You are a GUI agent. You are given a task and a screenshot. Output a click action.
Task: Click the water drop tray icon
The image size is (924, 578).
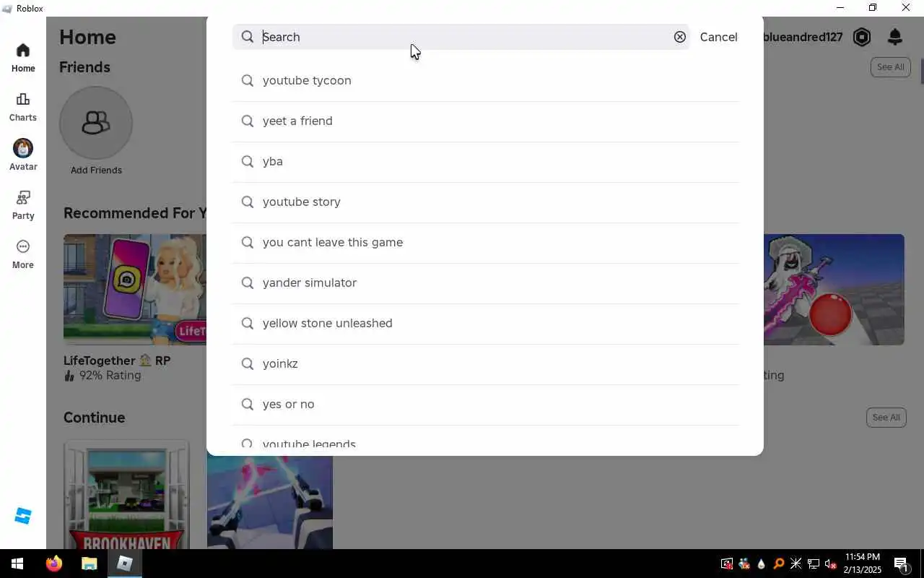pyautogui.click(x=762, y=564)
